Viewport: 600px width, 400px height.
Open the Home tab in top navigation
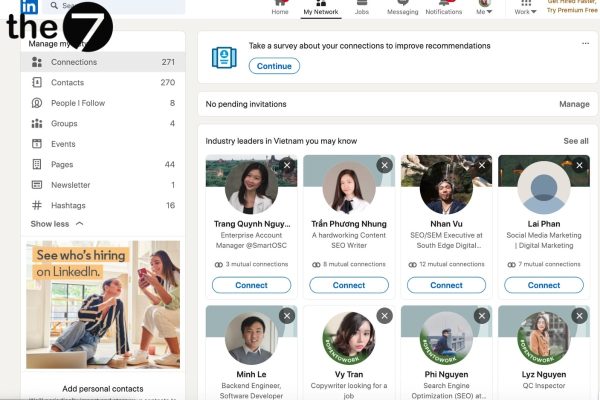pos(280,8)
